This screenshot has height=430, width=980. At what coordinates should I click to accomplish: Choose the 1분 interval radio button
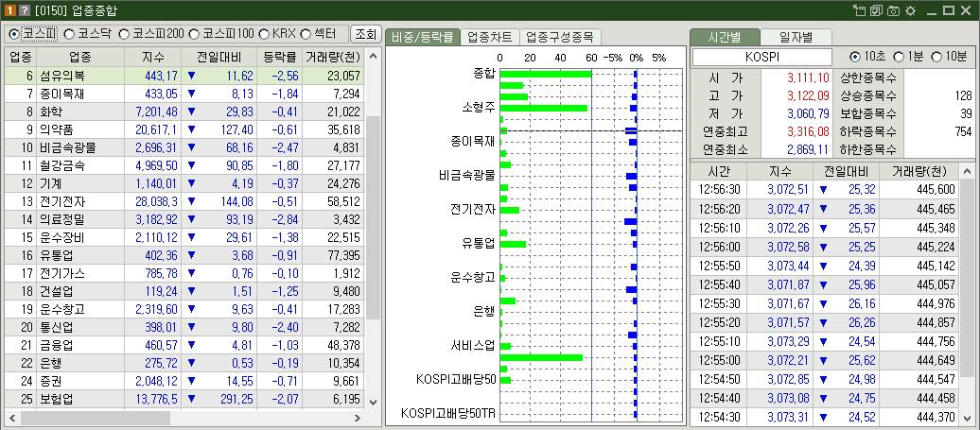pyautogui.click(x=899, y=57)
